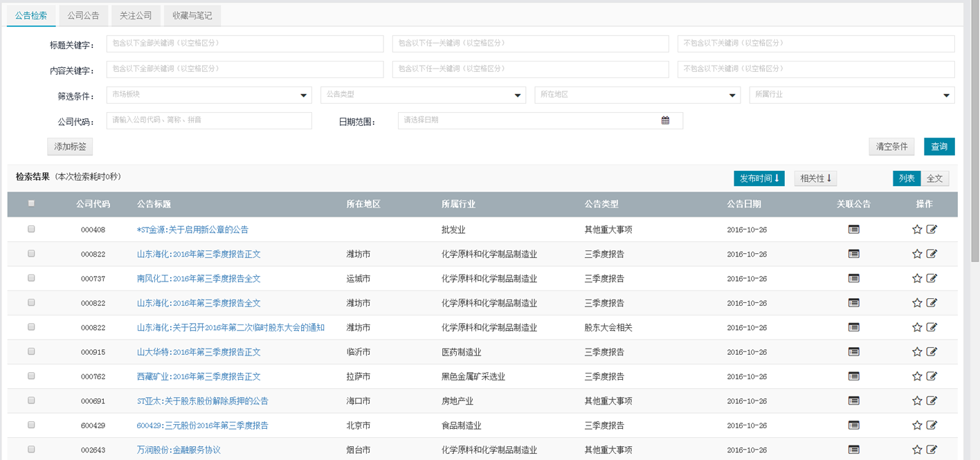Open the 公司公告 tab
Screen dimensions: 980x460
(83, 15)
